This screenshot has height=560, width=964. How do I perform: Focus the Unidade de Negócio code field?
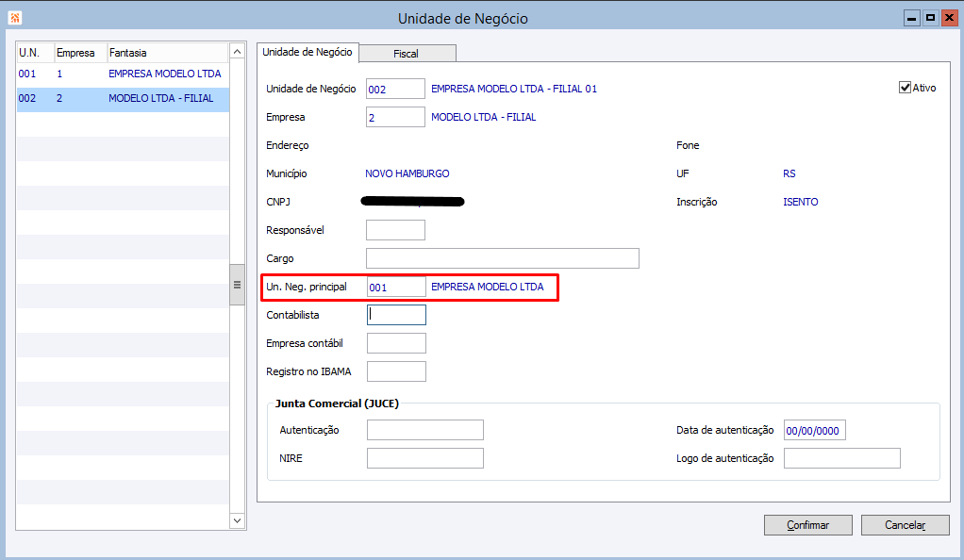coord(395,89)
